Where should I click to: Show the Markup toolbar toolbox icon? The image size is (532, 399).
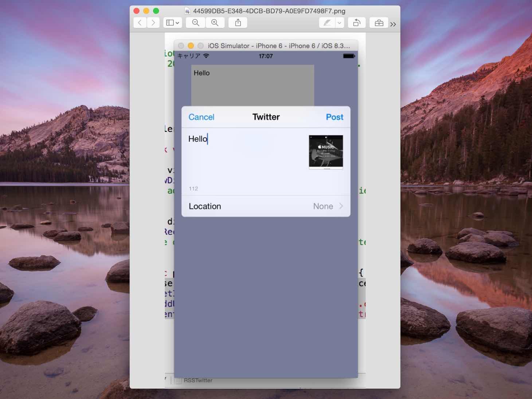tap(379, 23)
